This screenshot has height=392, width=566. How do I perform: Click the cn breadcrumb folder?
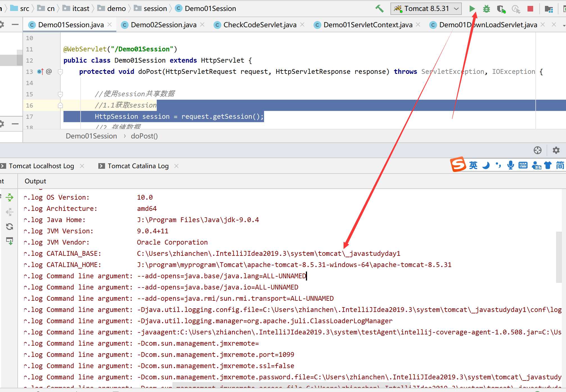pyautogui.click(x=46, y=9)
